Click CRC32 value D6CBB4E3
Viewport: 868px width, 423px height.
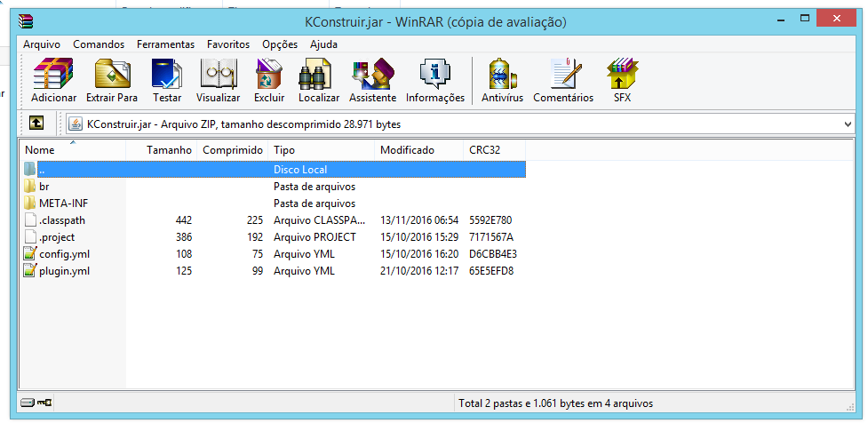[x=493, y=254]
